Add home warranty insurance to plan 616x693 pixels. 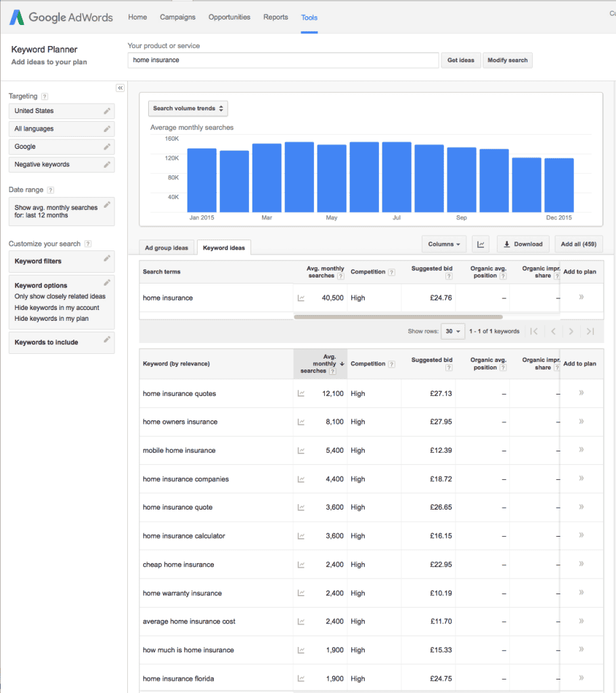581,592
